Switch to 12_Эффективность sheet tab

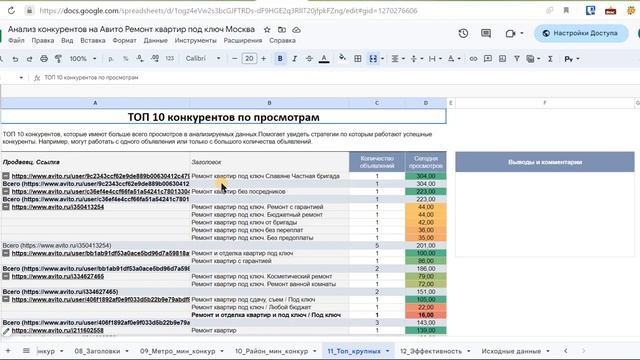435,351
